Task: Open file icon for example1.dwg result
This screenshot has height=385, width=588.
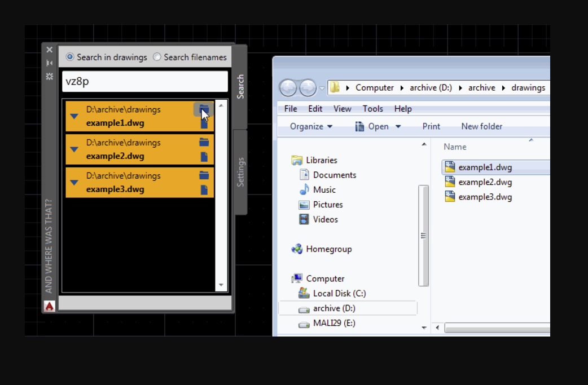Action: [204, 123]
